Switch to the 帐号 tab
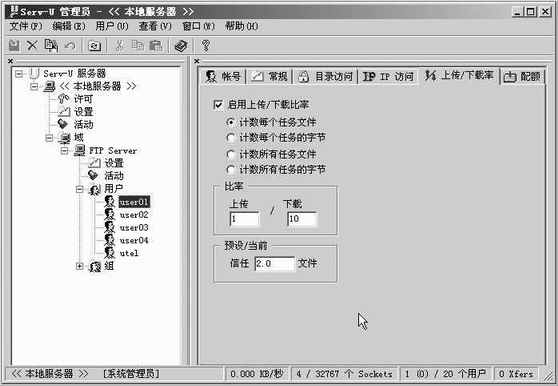The height and width of the screenshot is (386, 558). [224, 76]
